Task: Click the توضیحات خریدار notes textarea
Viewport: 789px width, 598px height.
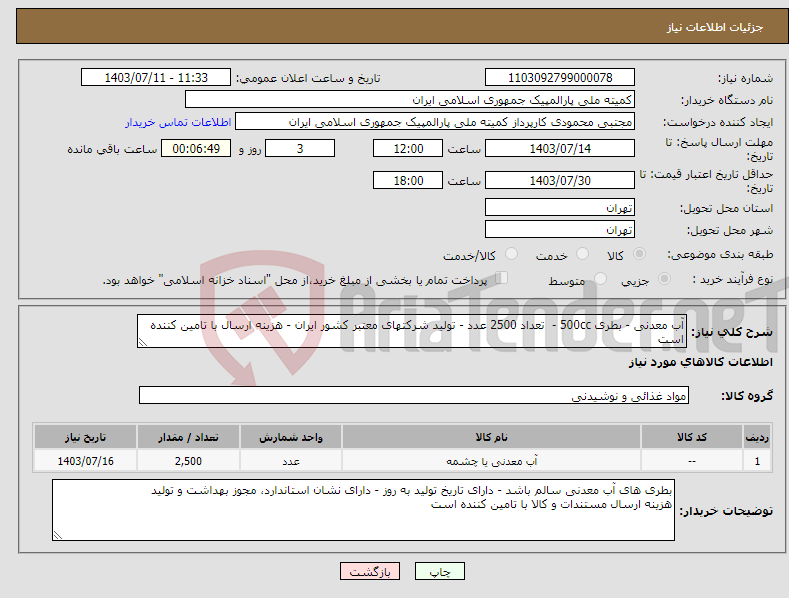Action: click(x=363, y=510)
